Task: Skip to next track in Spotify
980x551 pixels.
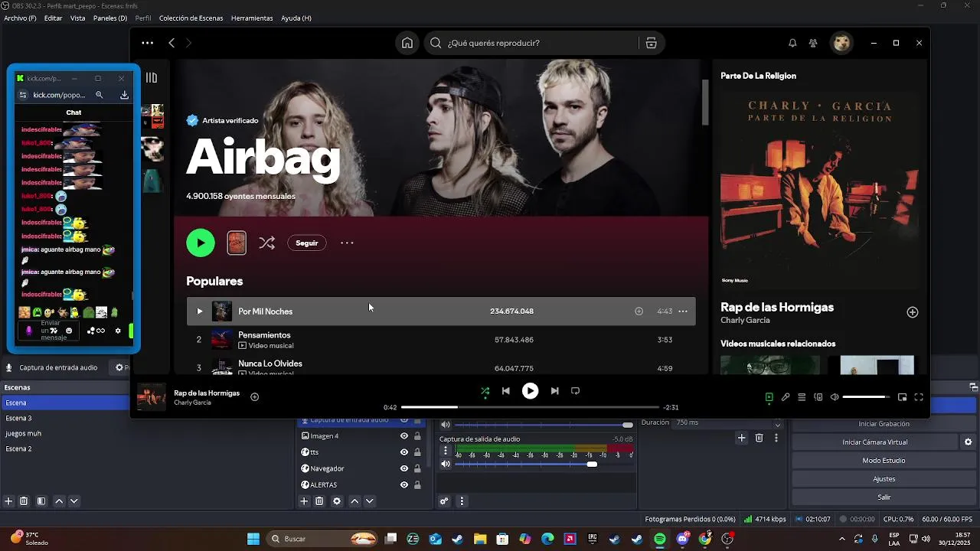Action: [555, 391]
